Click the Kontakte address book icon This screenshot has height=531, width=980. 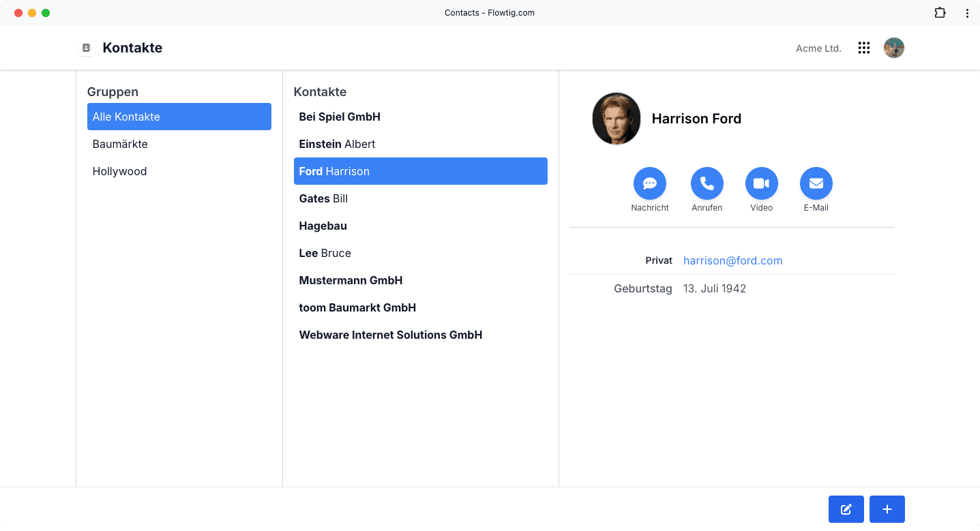87,48
